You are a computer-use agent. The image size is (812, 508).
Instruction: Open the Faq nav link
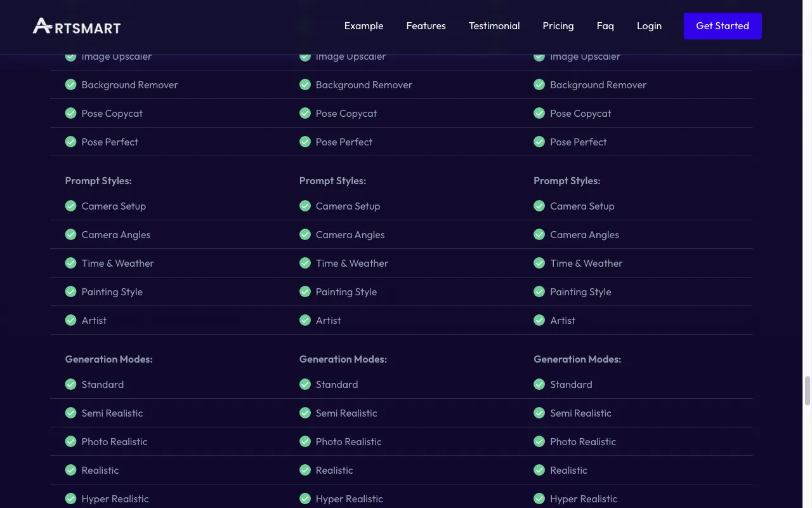(x=605, y=26)
